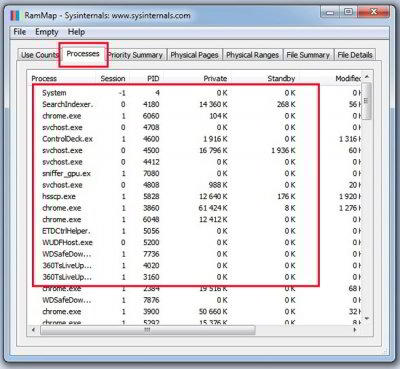Open the Physical Ranges tab
Screen dimensions: 400x369
click(252, 55)
